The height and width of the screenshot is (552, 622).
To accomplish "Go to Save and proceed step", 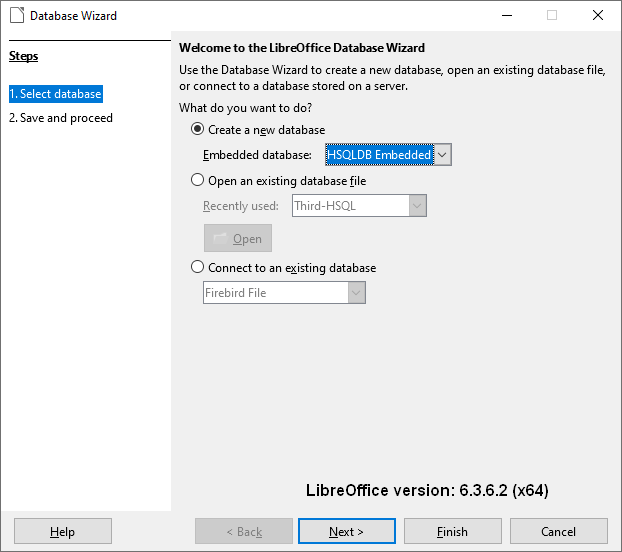I will coord(61,118).
